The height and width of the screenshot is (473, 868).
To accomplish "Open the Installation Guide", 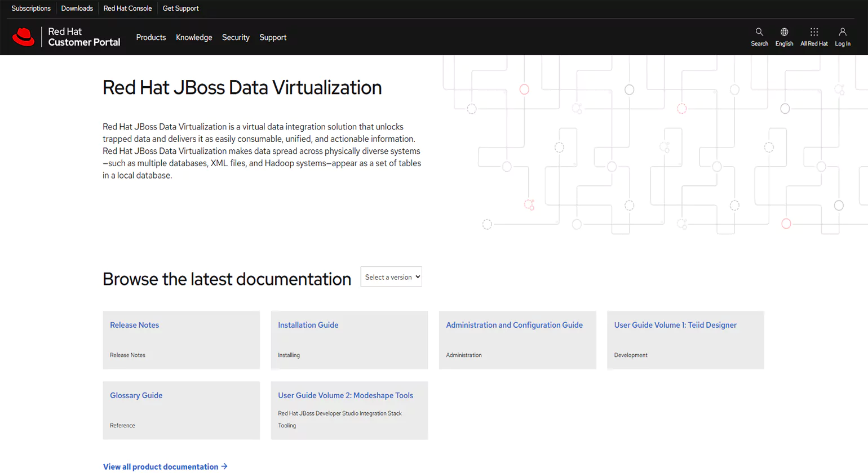I will point(308,325).
